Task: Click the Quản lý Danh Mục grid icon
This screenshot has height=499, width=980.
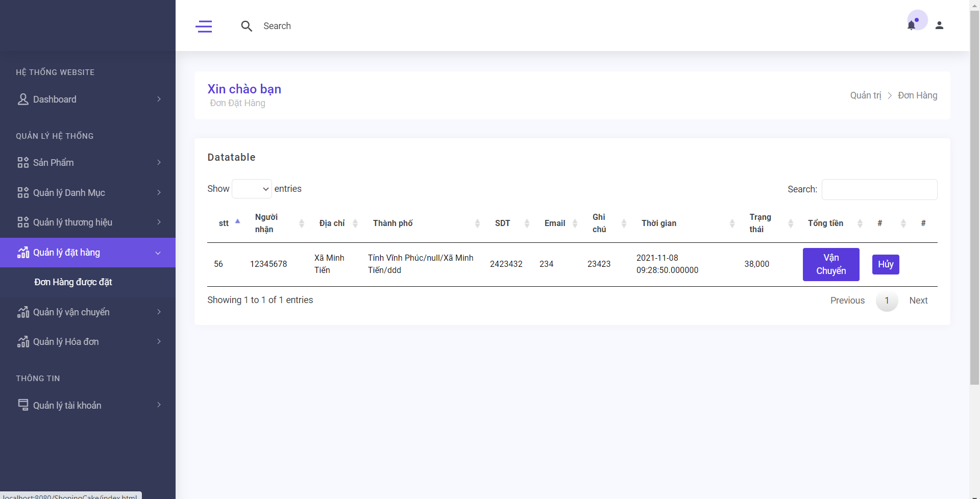Action: 23,192
